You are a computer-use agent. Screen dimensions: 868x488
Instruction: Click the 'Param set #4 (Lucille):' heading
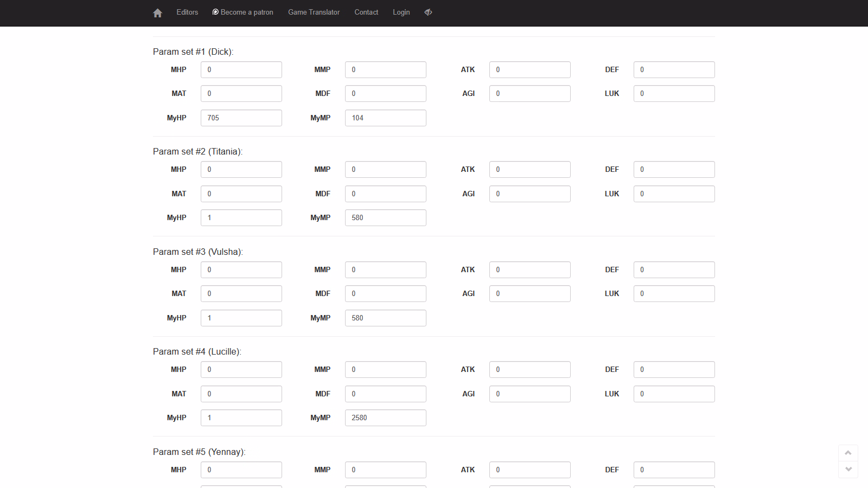[197, 351]
